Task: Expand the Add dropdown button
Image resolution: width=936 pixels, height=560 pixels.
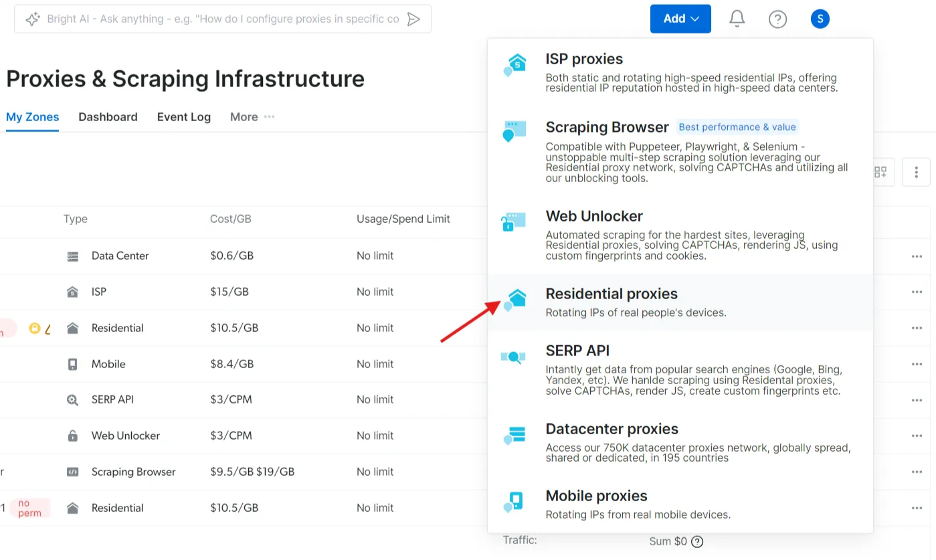Action: tap(680, 19)
